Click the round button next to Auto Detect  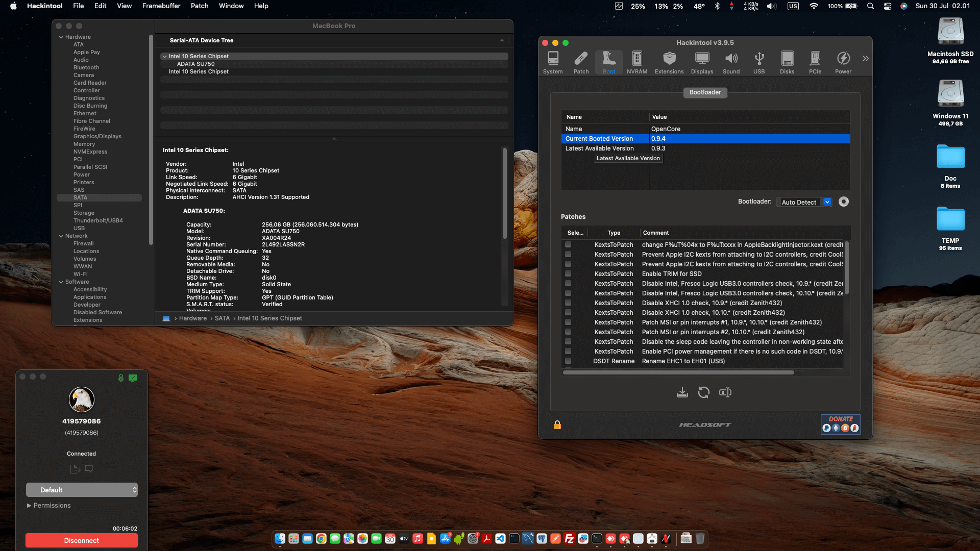coord(844,202)
